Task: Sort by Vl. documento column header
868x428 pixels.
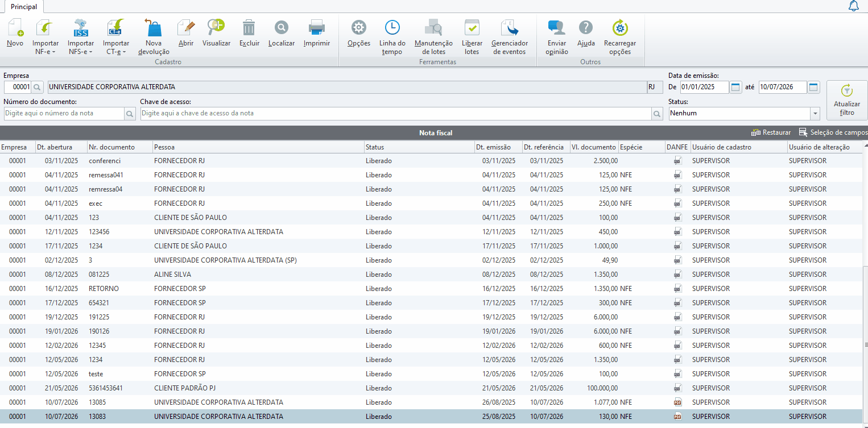Action: pos(594,147)
